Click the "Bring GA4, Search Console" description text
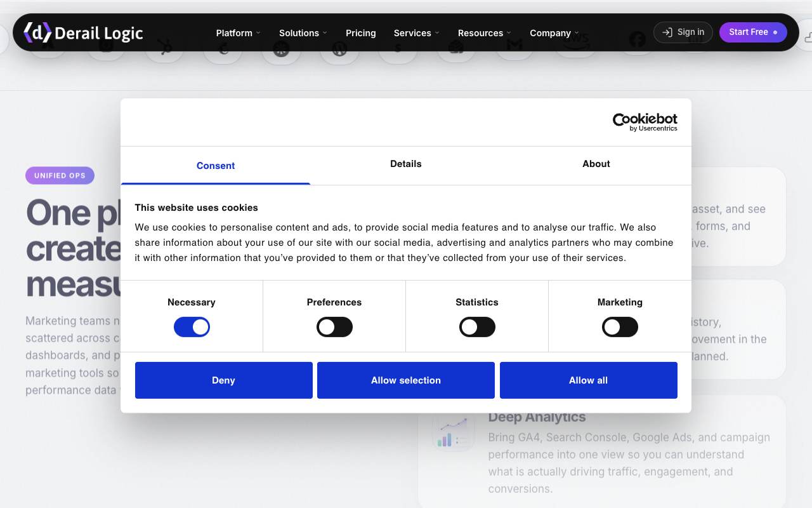Screen dimensions: 812x508 tap(629, 463)
